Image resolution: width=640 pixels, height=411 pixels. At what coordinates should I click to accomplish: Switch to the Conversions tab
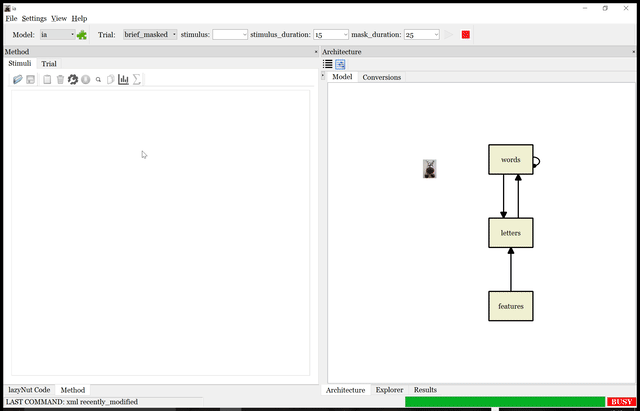click(381, 77)
